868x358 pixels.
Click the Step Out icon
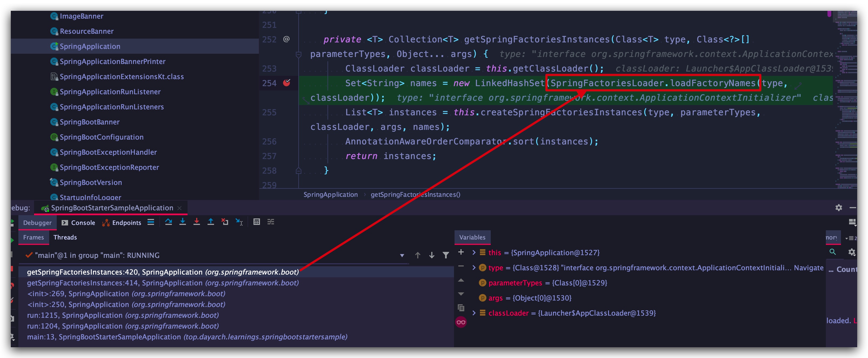click(211, 222)
